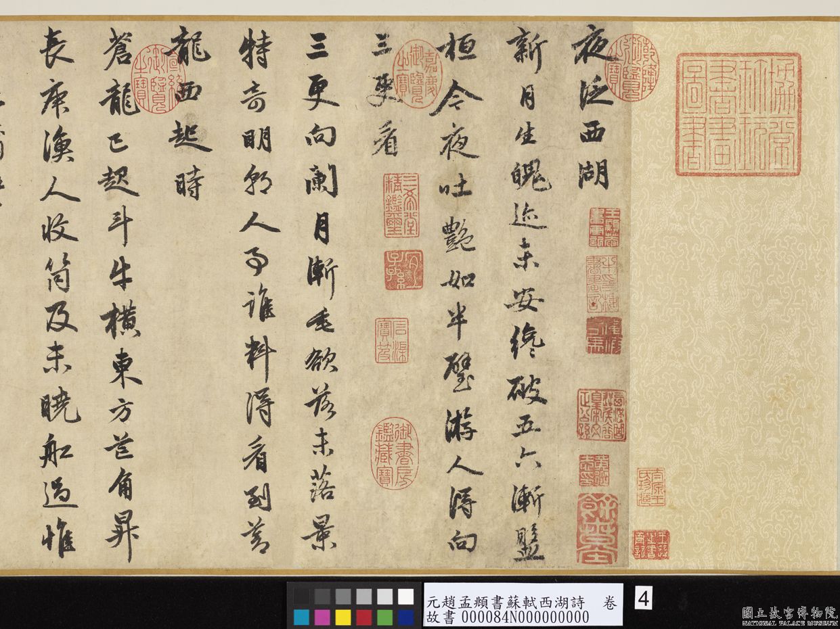Select the magenta swatch in color chart

(322, 616)
